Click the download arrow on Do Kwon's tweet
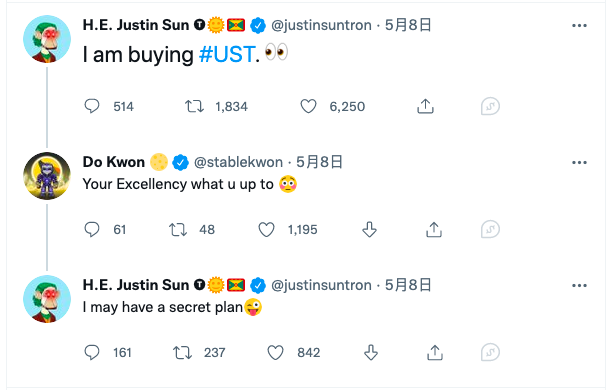Screen dimensions: 607x390 pos(369,229)
